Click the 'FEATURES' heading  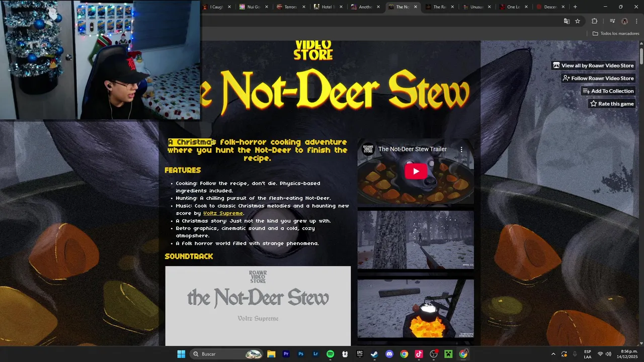(183, 170)
